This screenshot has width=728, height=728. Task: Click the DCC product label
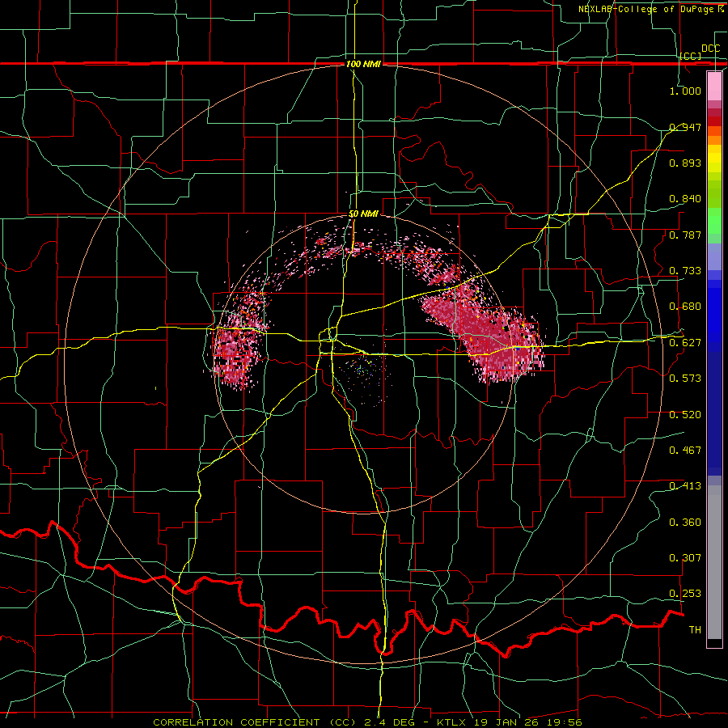[710, 49]
